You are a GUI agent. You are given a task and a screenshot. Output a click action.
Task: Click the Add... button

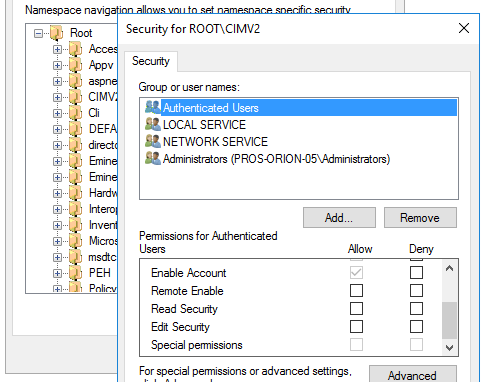339,218
